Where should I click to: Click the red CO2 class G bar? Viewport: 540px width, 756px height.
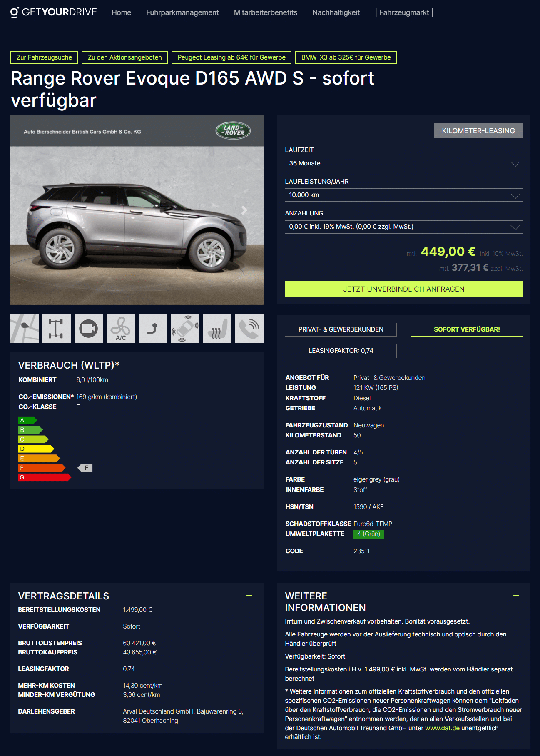coord(45,477)
